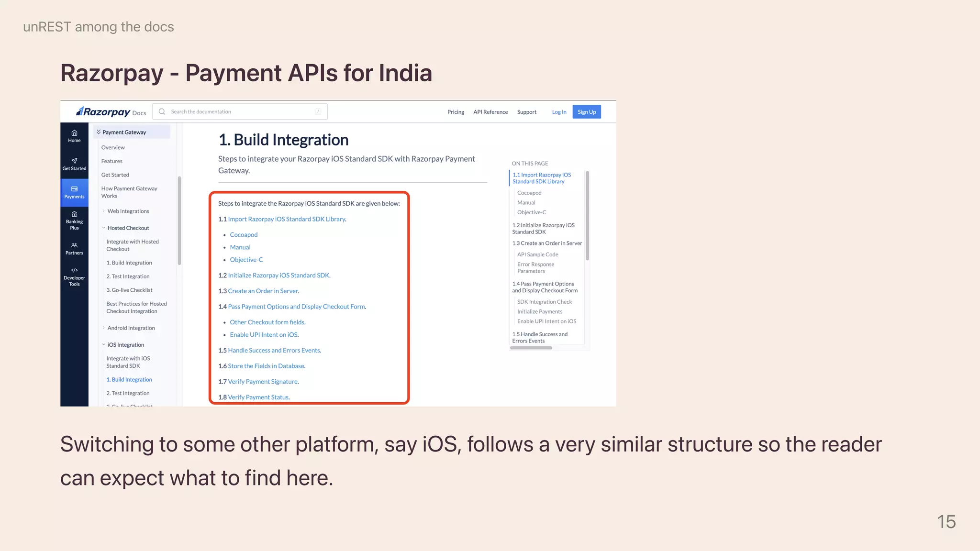Open 3. Go-live Checklist under Hosted Checkout
980x551 pixels.
[129, 290]
